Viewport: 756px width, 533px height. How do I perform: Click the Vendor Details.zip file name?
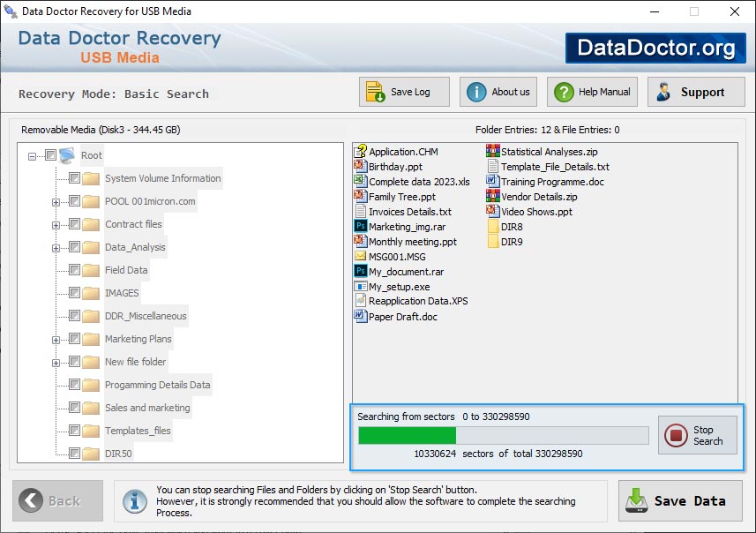pyautogui.click(x=539, y=197)
